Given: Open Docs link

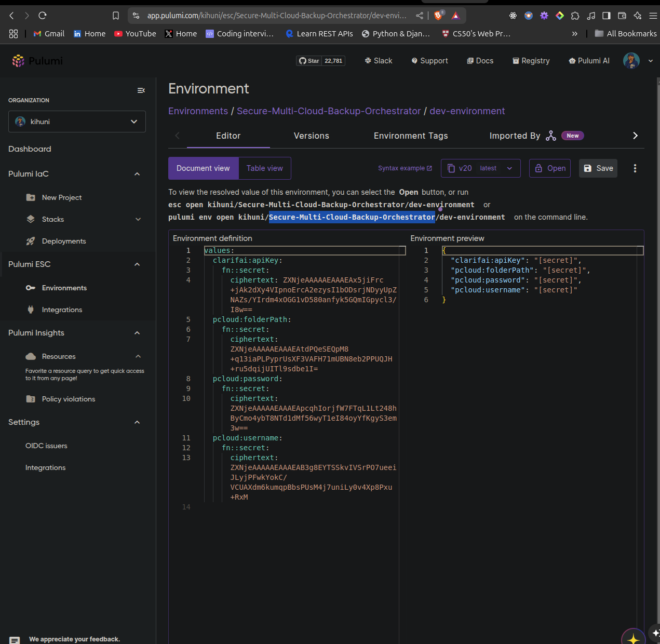Looking at the screenshot, I should 480,61.
